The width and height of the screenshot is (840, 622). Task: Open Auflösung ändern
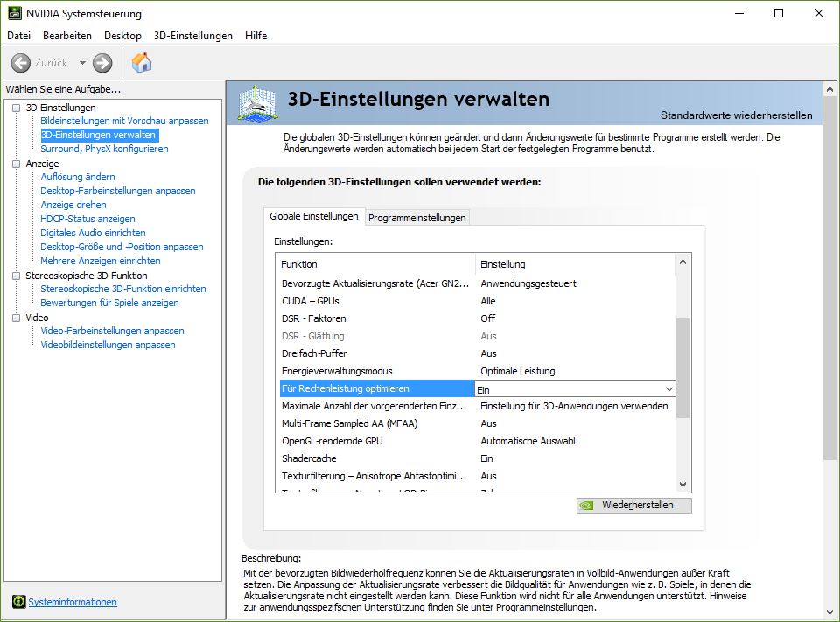[x=78, y=177]
